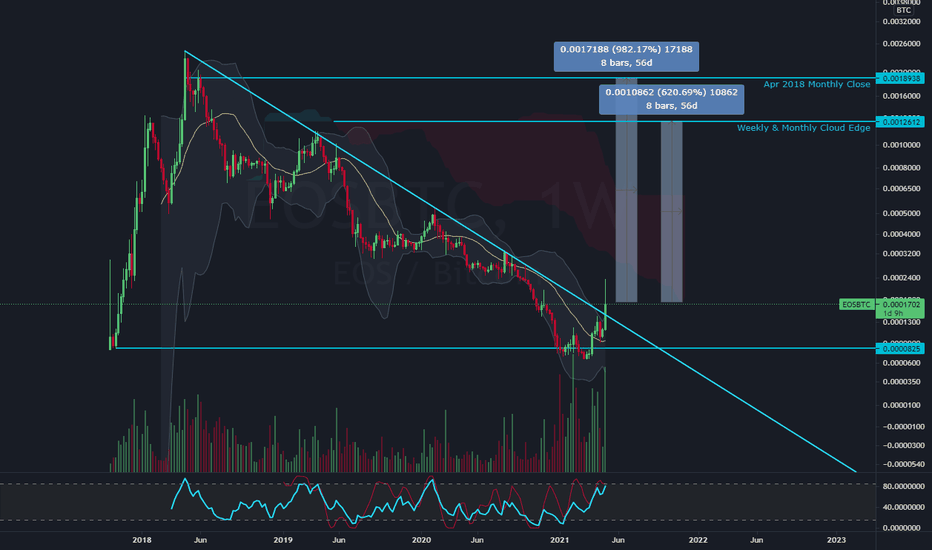Click the 0.0002400 price scale value
The height and width of the screenshot is (550, 932).
[902, 278]
